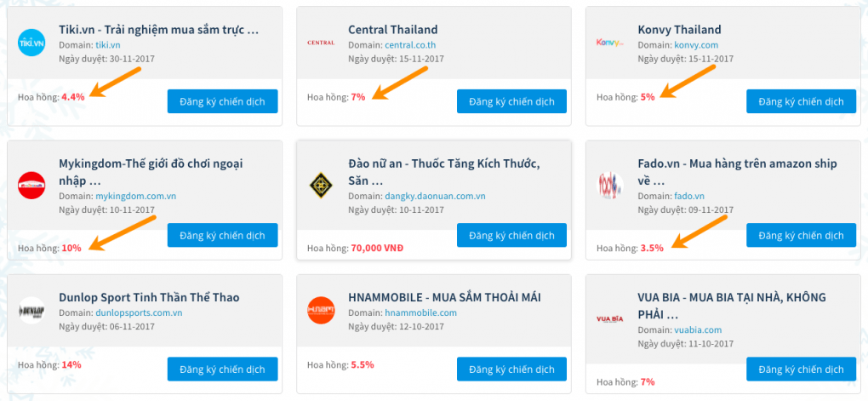Click the Tiki.vn blue logo icon
This screenshot has height=401, width=868.
point(31,43)
